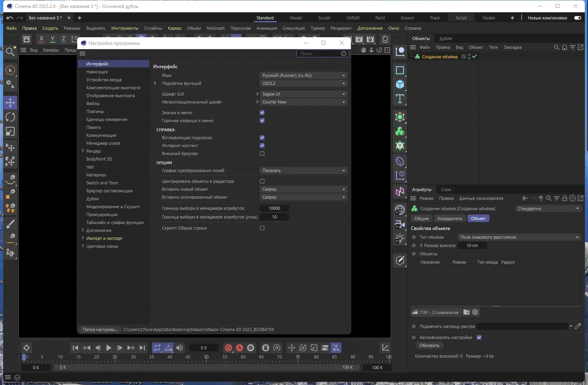Select the Scale tool in left toolbar
This screenshot has height=385, width=588.
coord(10,131)
